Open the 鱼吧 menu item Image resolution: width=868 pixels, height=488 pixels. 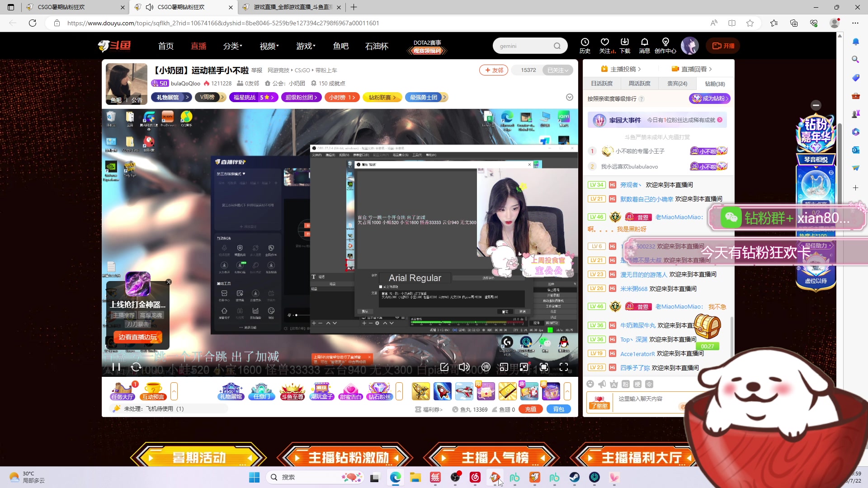(341, 46)
